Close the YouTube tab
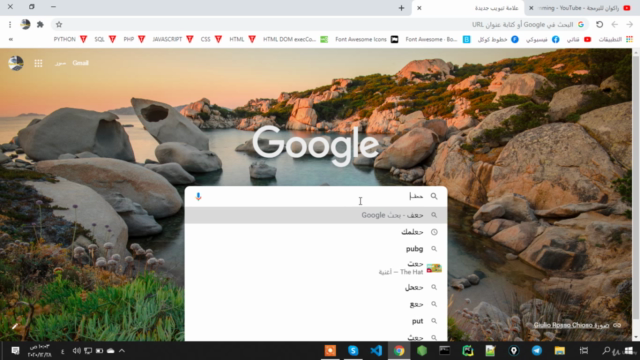 (x=531, y=8)
